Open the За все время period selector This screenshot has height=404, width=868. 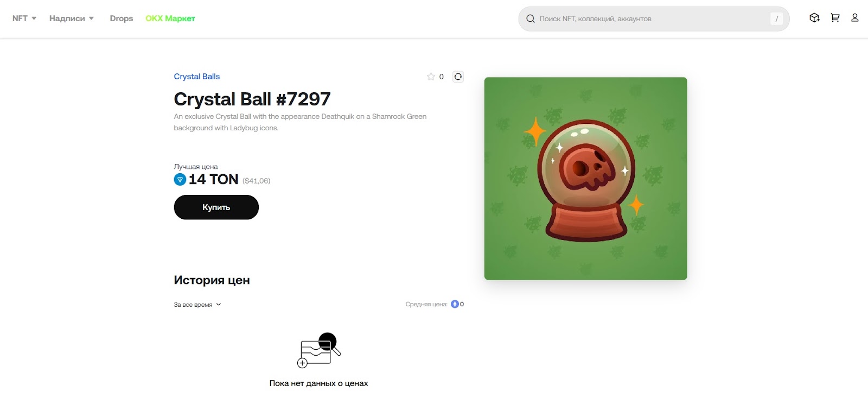[197, 305]
